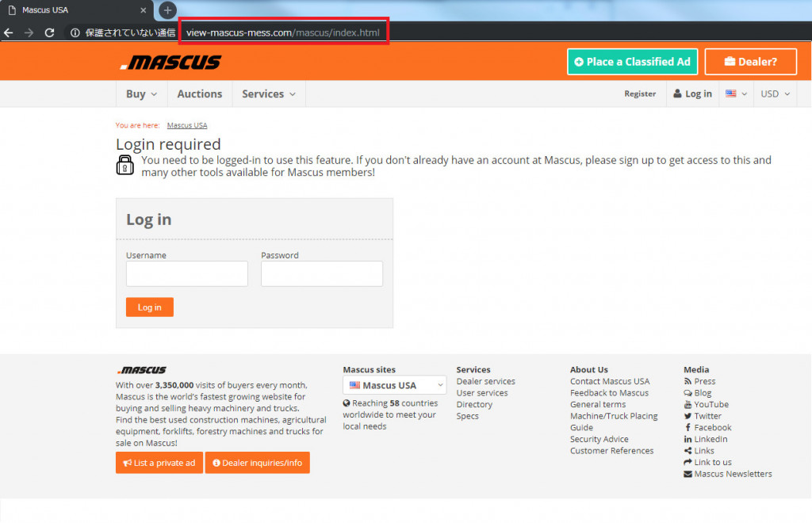Open User services link
The width and height of the screenshot is (812, 523).
(482, 393)
